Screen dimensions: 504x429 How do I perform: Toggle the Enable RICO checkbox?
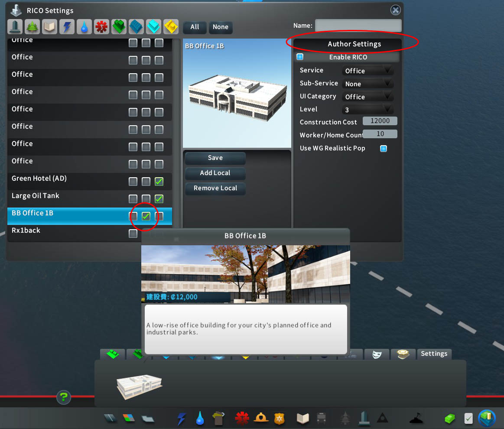pos(300,57)
